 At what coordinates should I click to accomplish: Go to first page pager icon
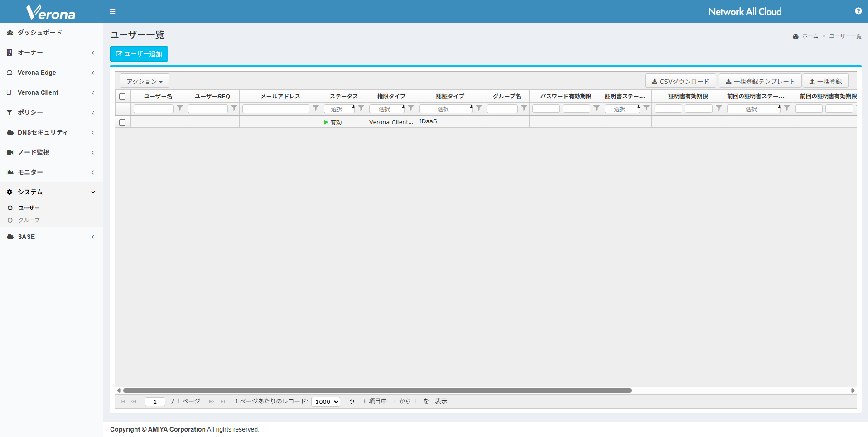point(123,401)
